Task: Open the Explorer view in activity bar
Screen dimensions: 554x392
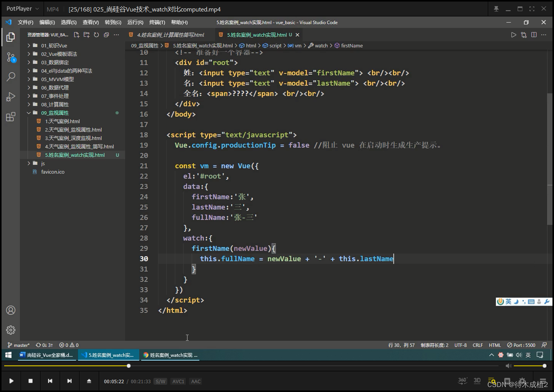Action: coord(11,37)
